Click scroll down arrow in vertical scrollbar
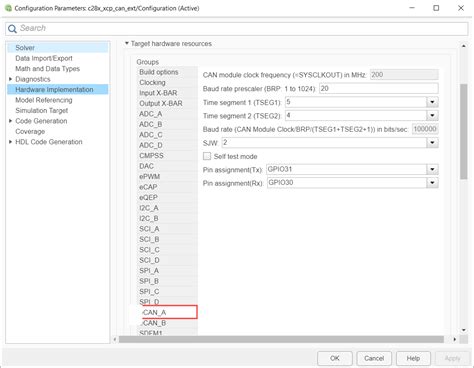Image resolution: width=474 pixels, height=368 pixels. pyautogui.click(x=464, y=330)
